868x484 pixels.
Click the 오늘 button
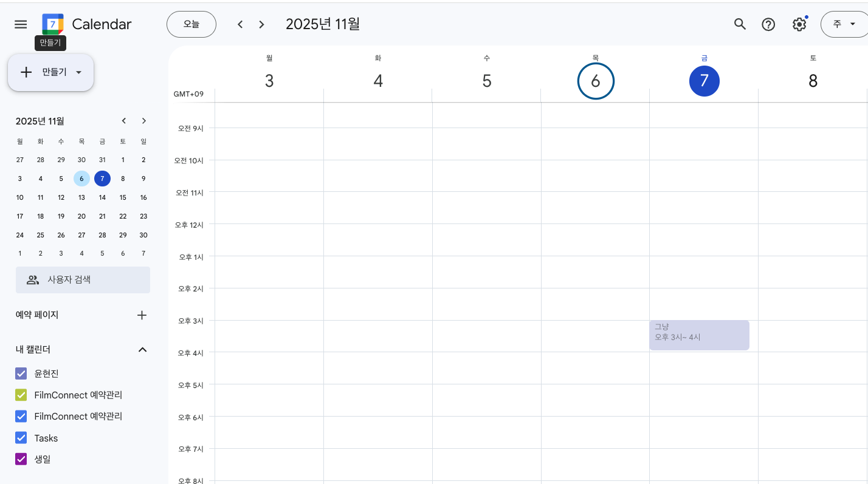click(x=191, y=24)
